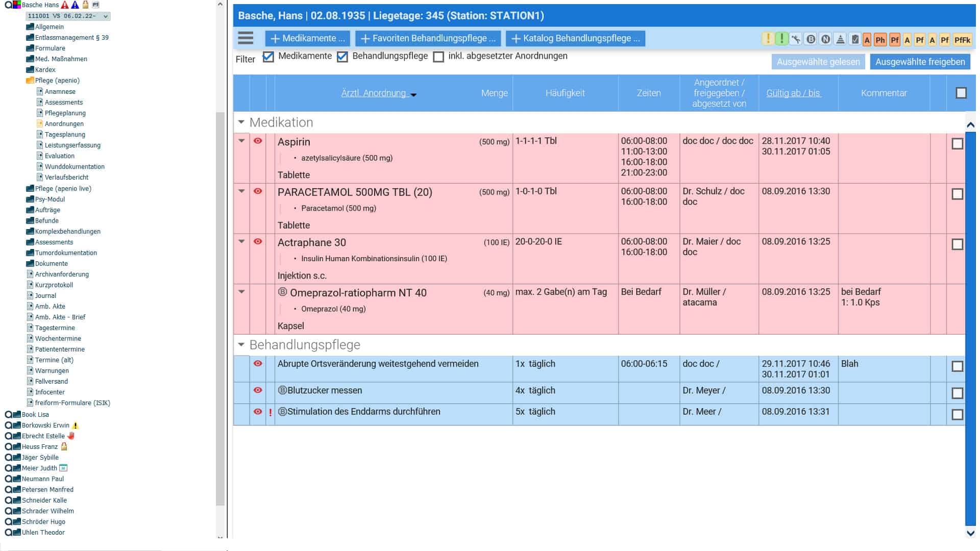Click the falling person risk icon
Viewport: 980px width, 551px height.
point(796,39)
